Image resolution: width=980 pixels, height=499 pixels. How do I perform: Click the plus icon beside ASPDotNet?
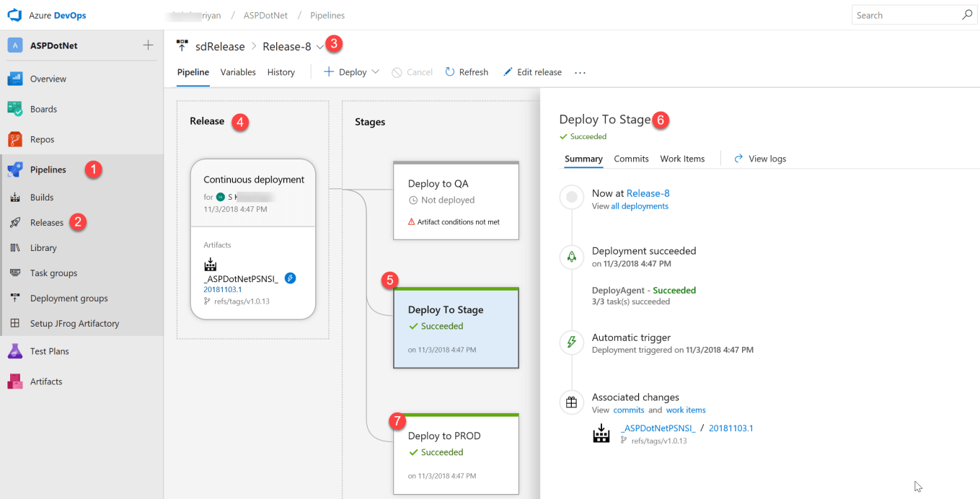148,45
